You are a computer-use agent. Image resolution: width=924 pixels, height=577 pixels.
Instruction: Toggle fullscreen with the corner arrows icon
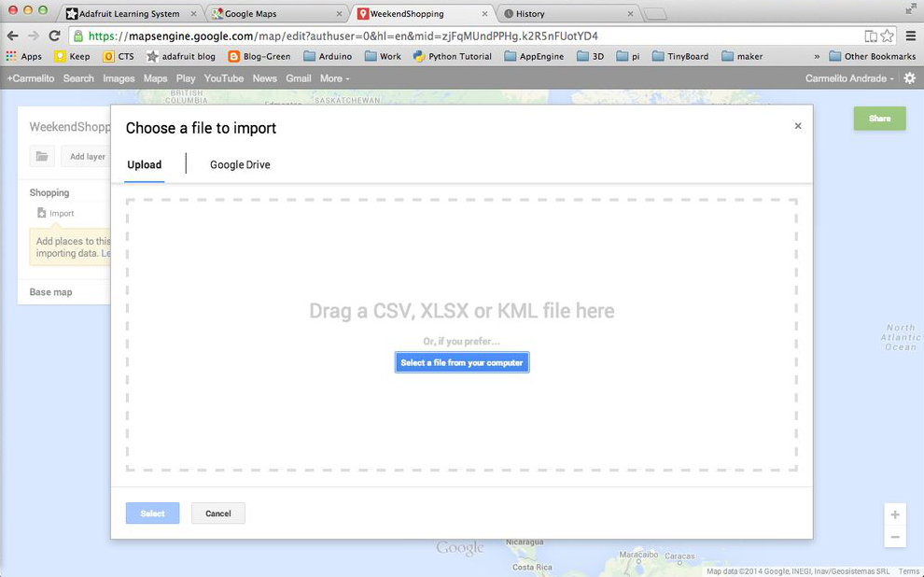pos(910,9)
